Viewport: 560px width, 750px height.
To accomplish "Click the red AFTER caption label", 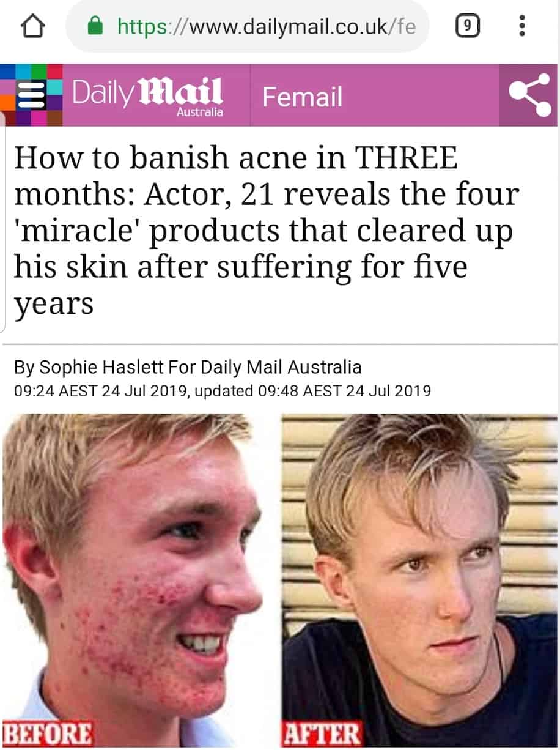I will (322, 733).
